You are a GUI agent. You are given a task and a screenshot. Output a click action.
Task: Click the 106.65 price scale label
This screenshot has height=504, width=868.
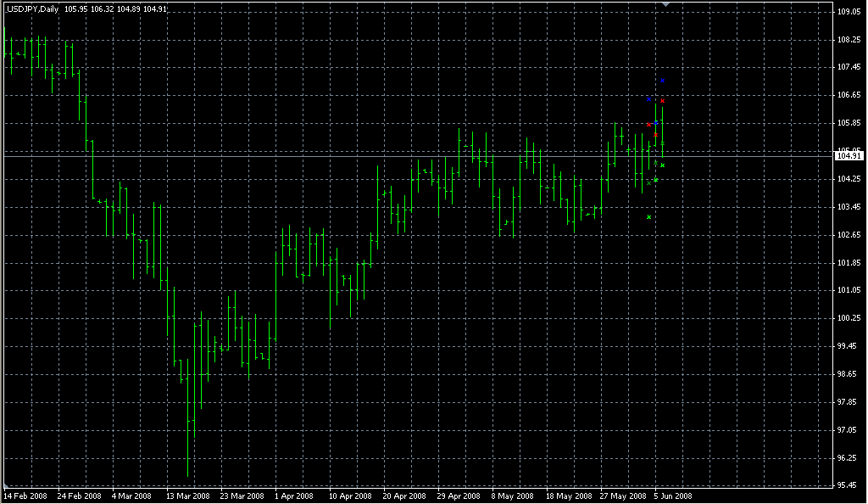pos(849,95)
